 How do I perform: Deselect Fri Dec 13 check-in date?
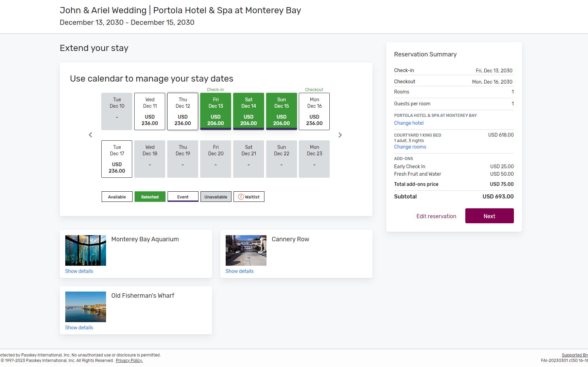pyautogui.click(x=216, y=111)
